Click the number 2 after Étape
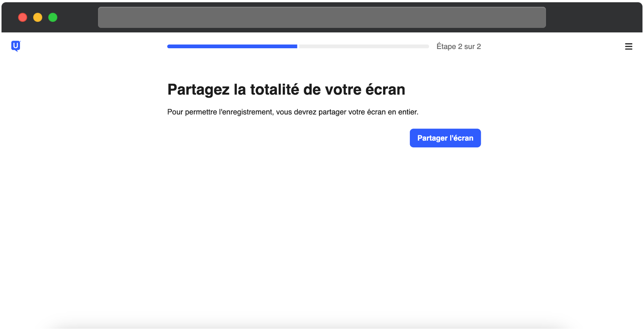Screen dimensions: 644x331 460,46
